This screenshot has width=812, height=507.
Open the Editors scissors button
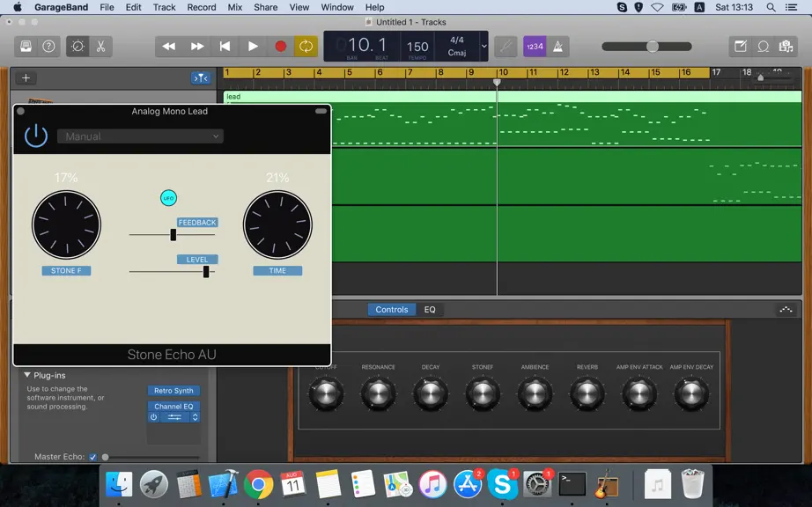[x=100, y=47]
